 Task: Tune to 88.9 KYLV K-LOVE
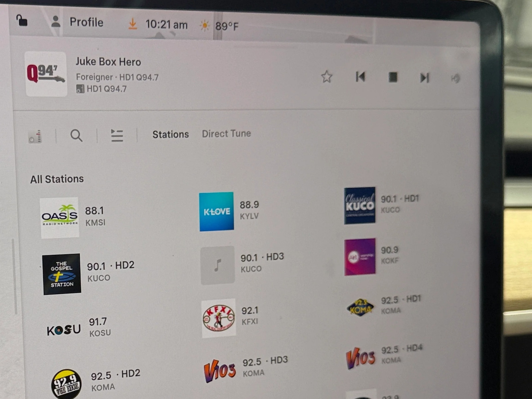(x=229, y=211)
